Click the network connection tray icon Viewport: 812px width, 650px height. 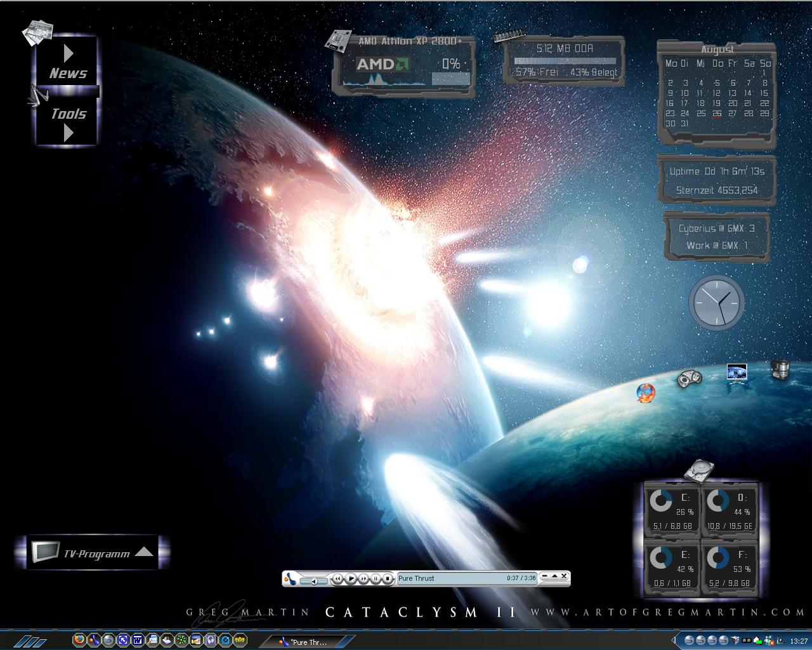point(758,640)
